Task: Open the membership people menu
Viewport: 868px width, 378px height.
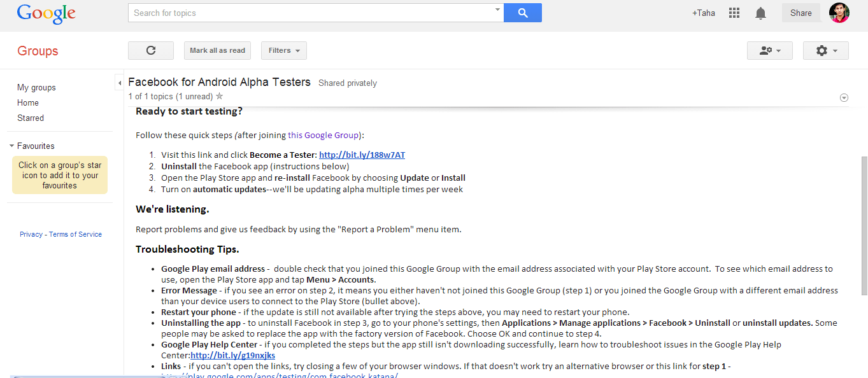Action: (769, 51)
